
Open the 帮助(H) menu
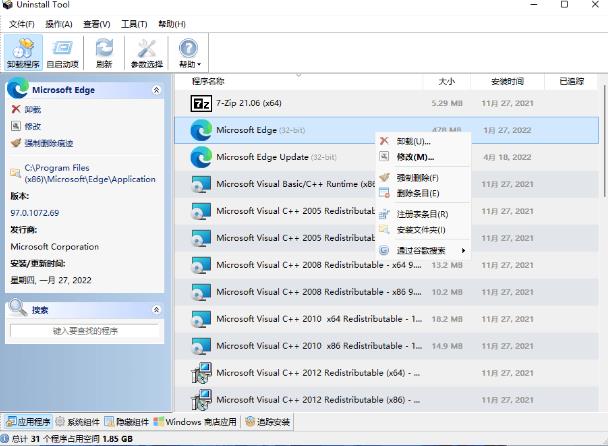pyautogui.click(x=172, y=24)
